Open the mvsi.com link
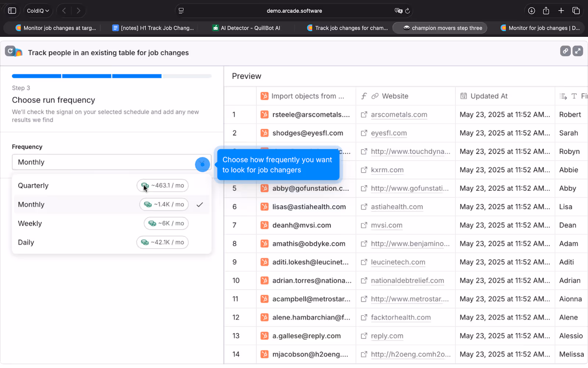 coord(387,225)
